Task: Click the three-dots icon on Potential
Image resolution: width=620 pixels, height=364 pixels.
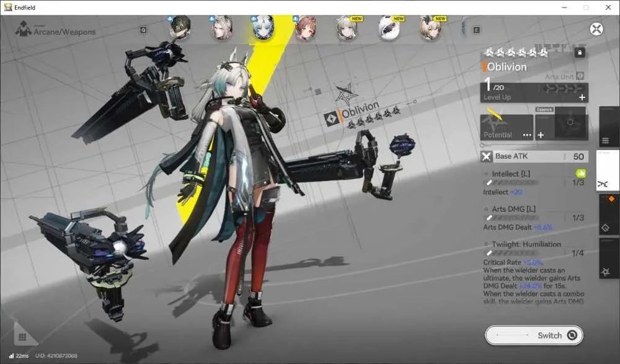Action: click(x=527, y=135)
